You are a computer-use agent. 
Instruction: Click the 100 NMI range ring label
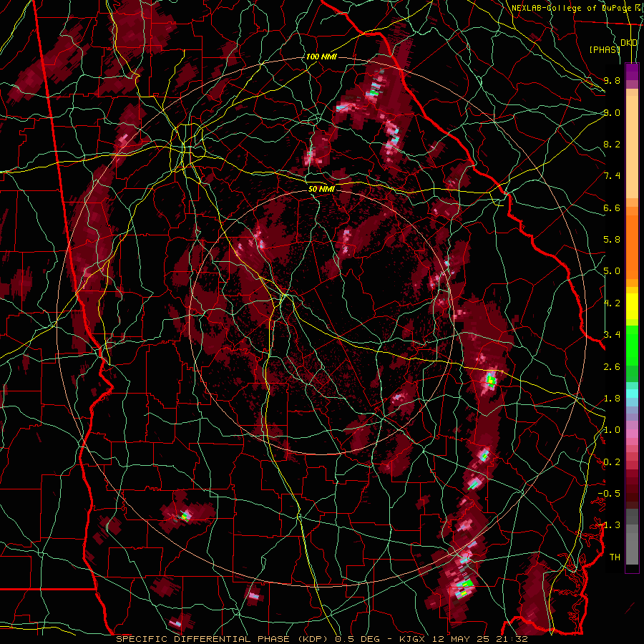(321, 57)
